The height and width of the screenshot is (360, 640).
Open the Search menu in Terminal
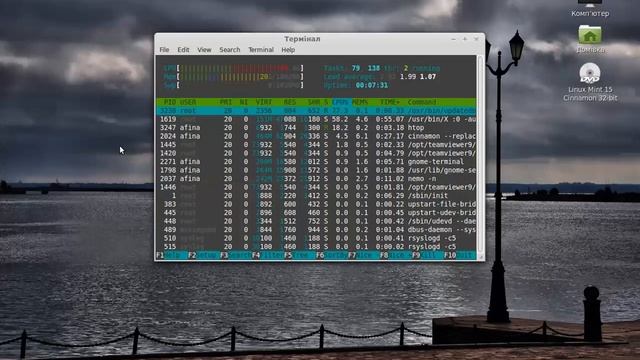[x=230, y=50]
